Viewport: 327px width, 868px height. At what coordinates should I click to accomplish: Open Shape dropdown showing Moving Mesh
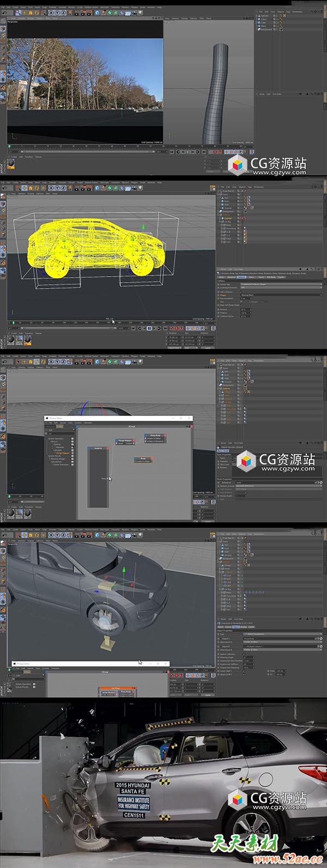(x=281, y=295)
